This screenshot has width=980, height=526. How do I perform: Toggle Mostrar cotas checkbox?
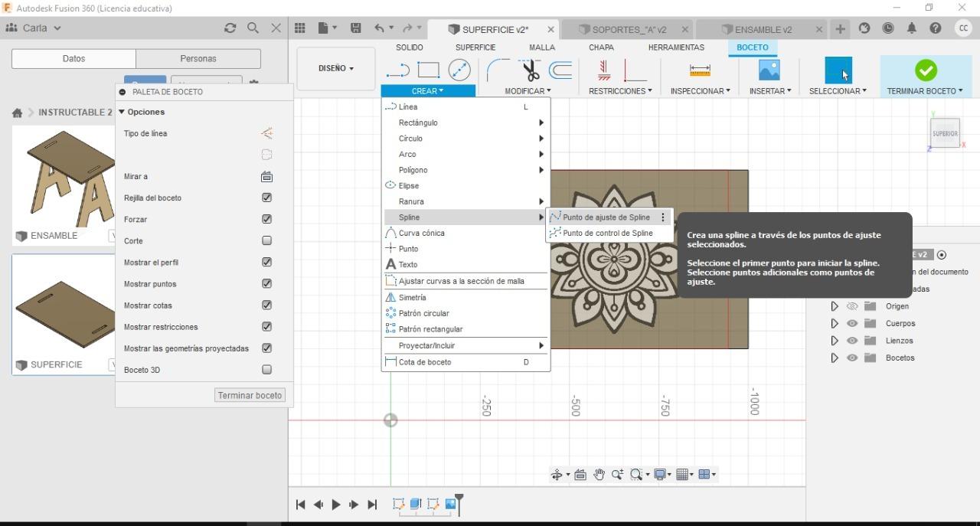coord(266,305)
